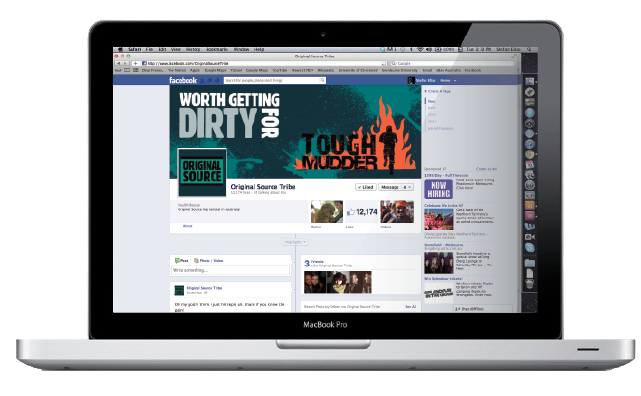Click the Create a Page link
The image size is (641, 396).
(438, 91)
